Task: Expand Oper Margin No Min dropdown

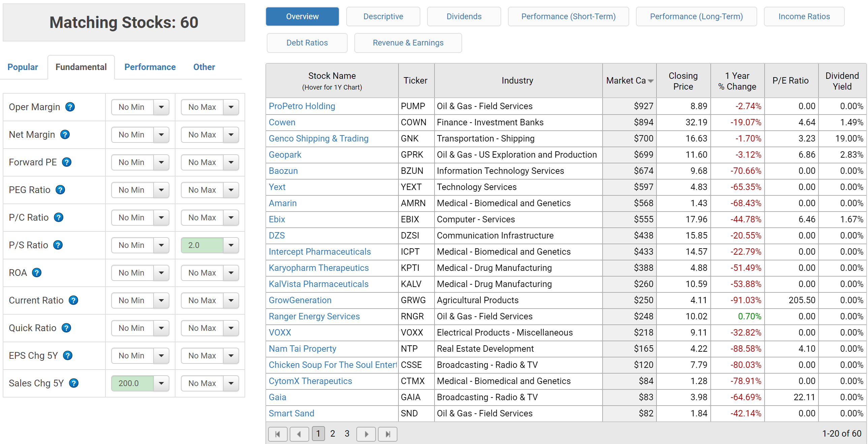Action: tap(161, 107)
